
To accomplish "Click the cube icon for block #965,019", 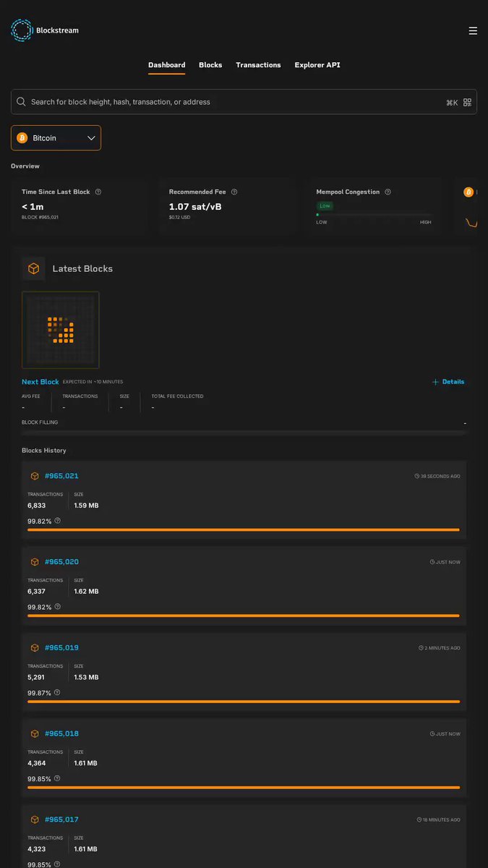I will pyautogui.click(x=35, y=648).
